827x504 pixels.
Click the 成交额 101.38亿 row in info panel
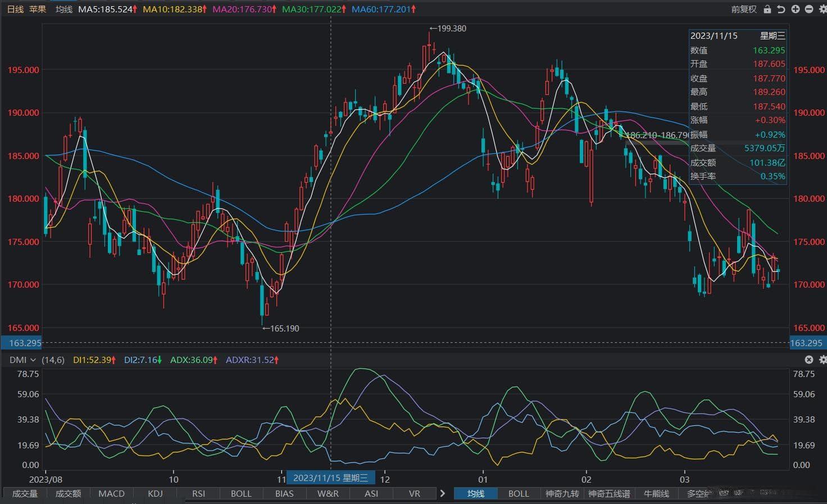click(x=738, y=162)
